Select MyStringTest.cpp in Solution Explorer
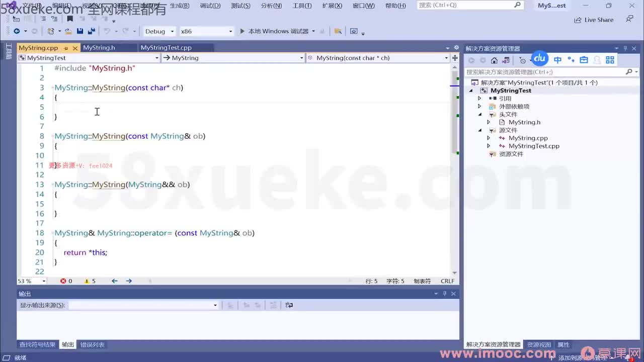This screenshot has width=644, height=362. tap(534, 146)
